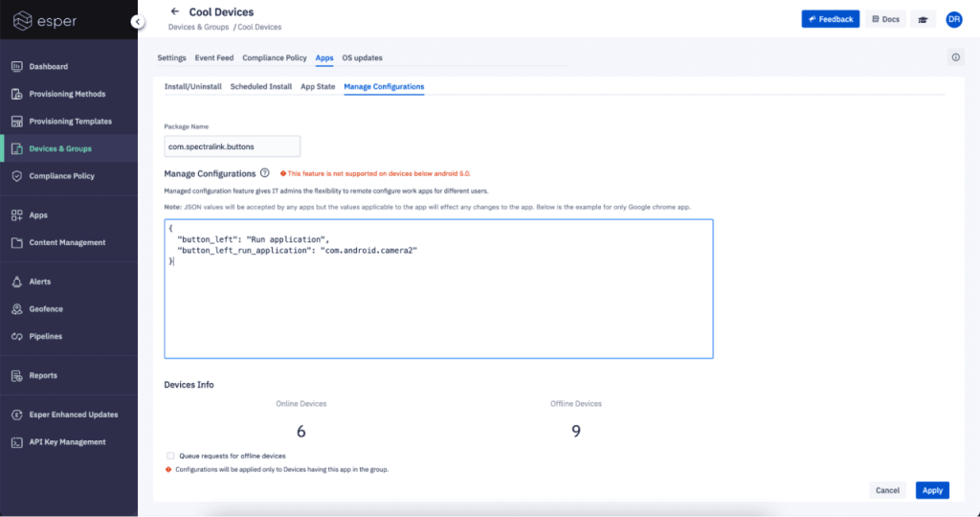Open the Scheduled Install sub-tab
This screenshot has height=517, width=980.
pyautogui.click(x=261, y=87)
